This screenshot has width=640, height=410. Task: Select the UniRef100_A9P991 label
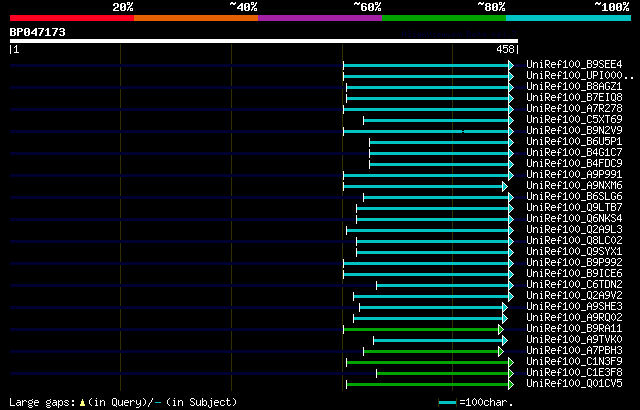coord(574,175)
